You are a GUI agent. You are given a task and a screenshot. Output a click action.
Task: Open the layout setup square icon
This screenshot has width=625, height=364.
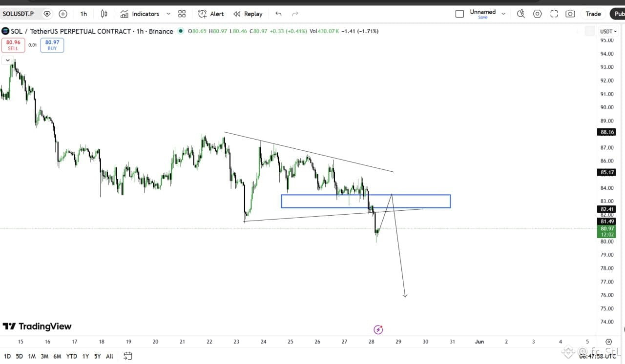[459, 14]
